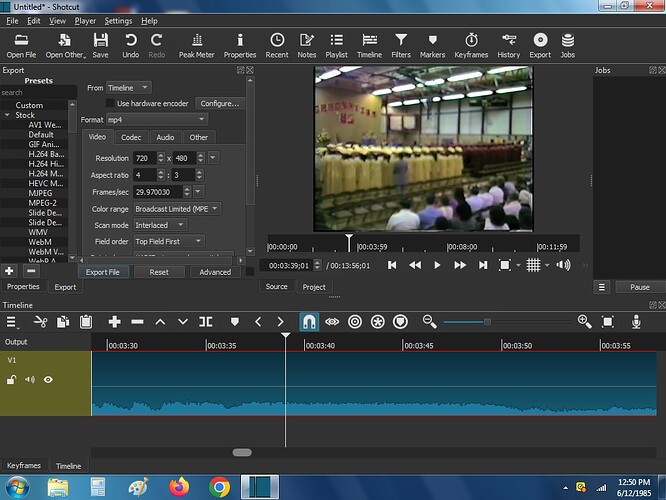Adjust the timeline zoom slider handle

click(487, 322)
